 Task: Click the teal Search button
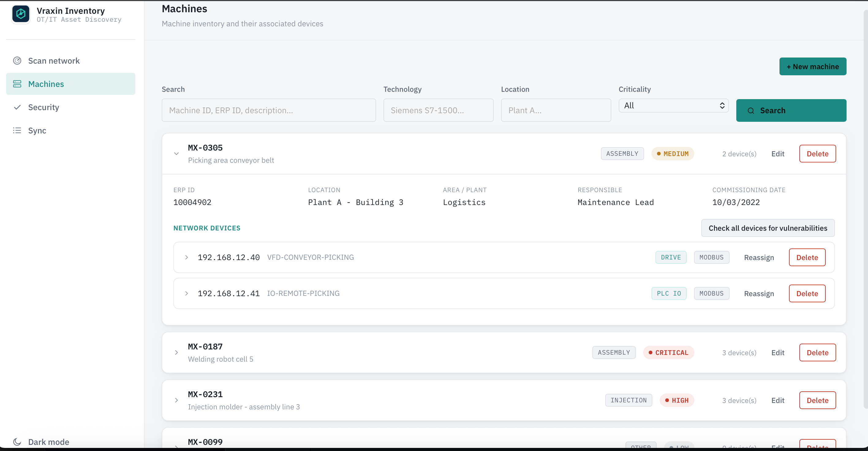coord(791,110)
